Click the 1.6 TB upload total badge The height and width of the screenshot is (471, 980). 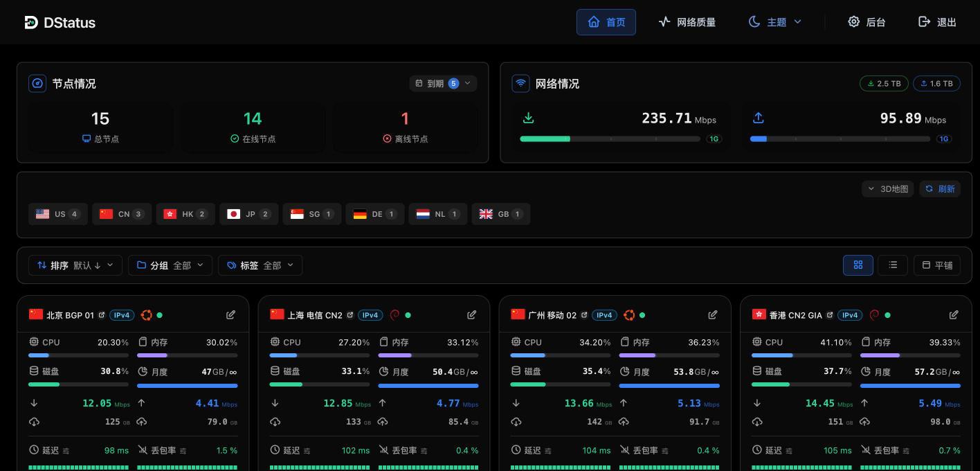(x=936, y=83)
